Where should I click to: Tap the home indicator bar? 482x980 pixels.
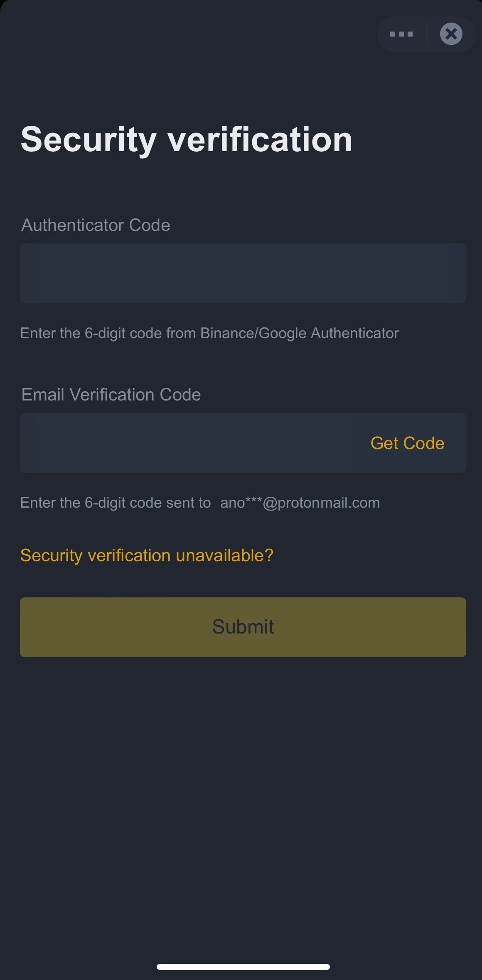243,967
